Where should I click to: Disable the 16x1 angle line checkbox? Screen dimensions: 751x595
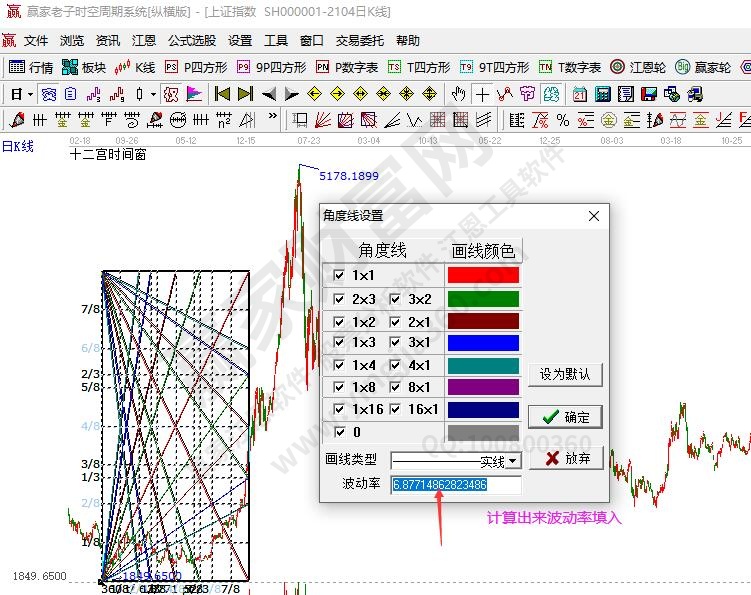(395, 409)
